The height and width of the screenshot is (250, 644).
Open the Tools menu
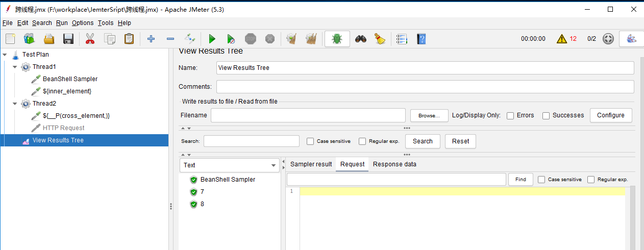[x=106, y=23]
